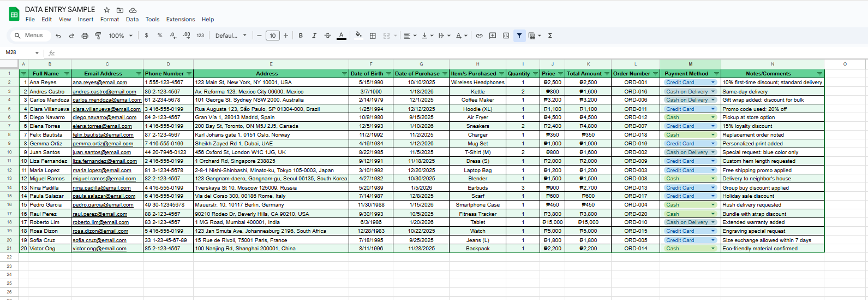Click the victor.ong@email.com link
The height and width of the screenshot is (300, 868).
point(99,249)
